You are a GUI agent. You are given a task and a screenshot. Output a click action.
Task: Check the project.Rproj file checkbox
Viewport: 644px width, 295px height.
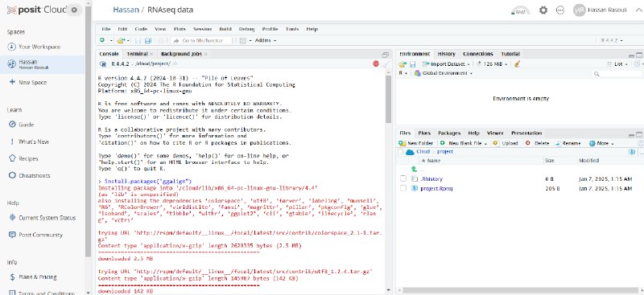(x=403, y=188)
